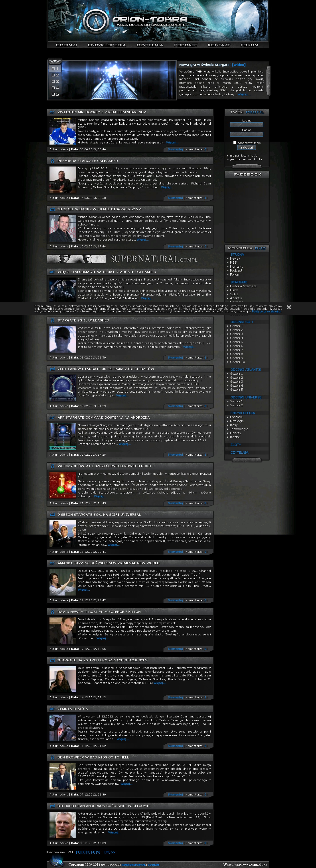Close the cookie notice with the X
Screen dimensions: 316x868
289,307
